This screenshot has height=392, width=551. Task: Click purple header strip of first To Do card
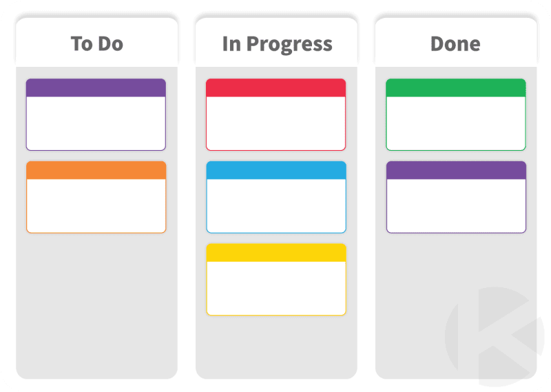coord(96,87)
